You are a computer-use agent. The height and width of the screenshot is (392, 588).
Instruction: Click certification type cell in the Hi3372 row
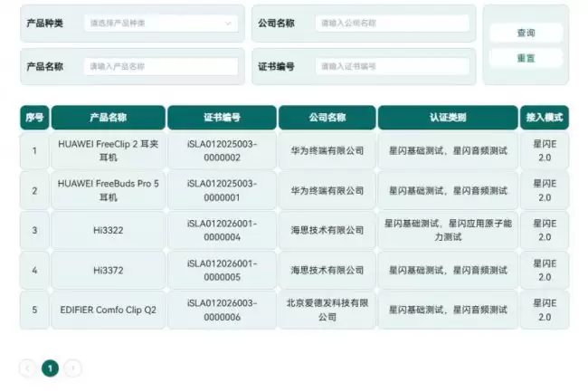[448, 270]
